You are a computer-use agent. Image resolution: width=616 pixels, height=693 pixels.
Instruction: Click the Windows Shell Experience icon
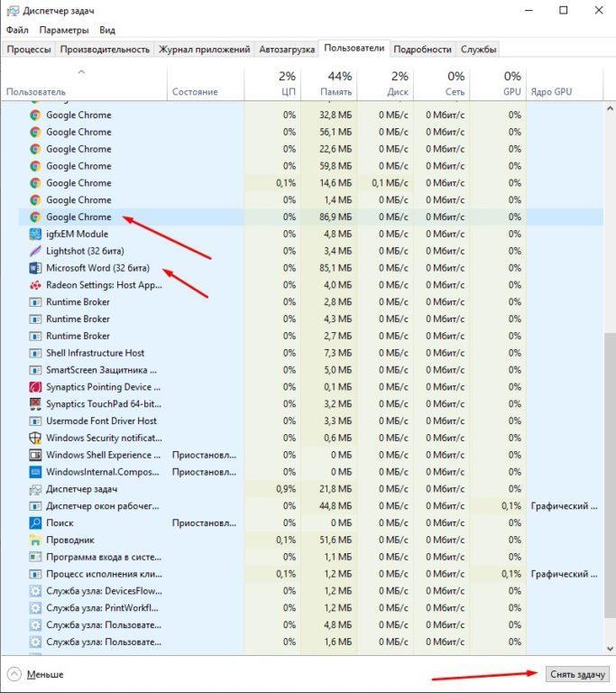(x=35, y=455)
